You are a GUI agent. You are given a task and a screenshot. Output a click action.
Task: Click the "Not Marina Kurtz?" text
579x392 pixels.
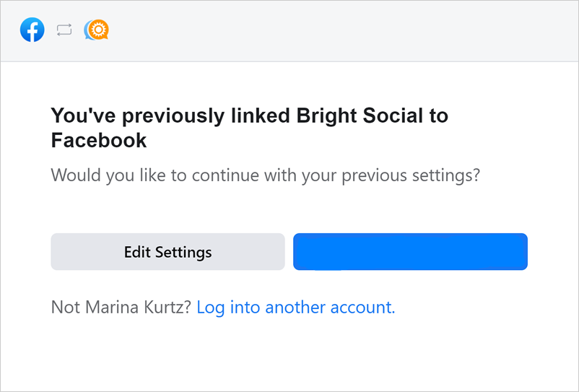click(x=121, y=308)
